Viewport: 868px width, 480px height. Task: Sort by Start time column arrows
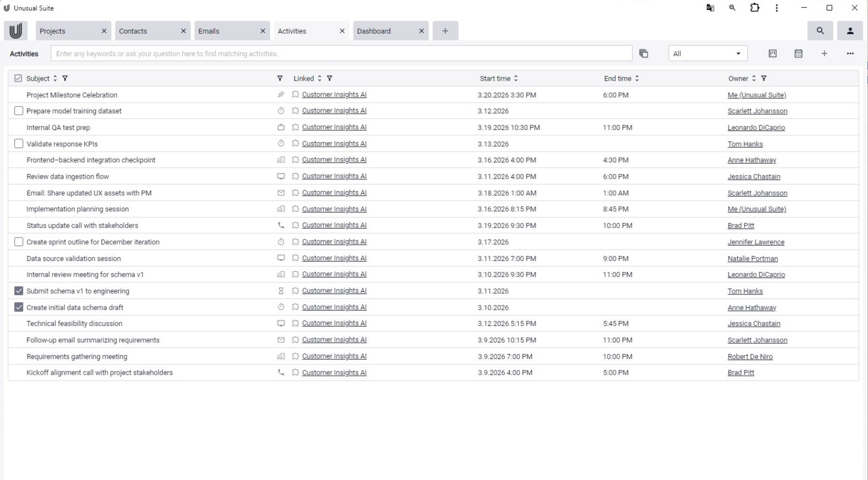(x=516, y=79)
